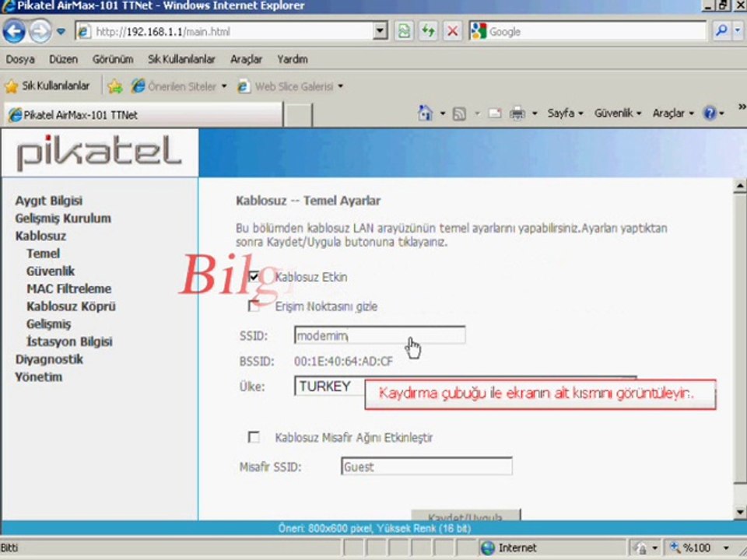Viewport: 747px width, 560px height.
Task: Open the Gelişmiş wireless submenu item
Action: pyautogui.click(x=48, y=324)
